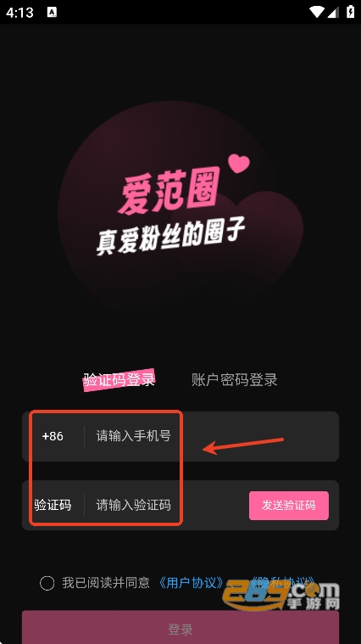Tap the Wi-Fi status icon
The height and width of the screenshot is (644, 361).
tap(317, 12)
